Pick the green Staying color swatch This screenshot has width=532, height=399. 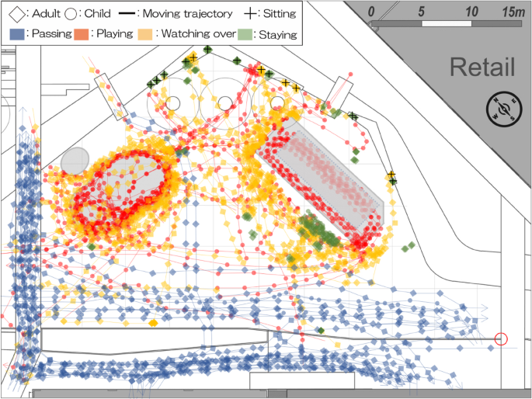click(248, 33)
